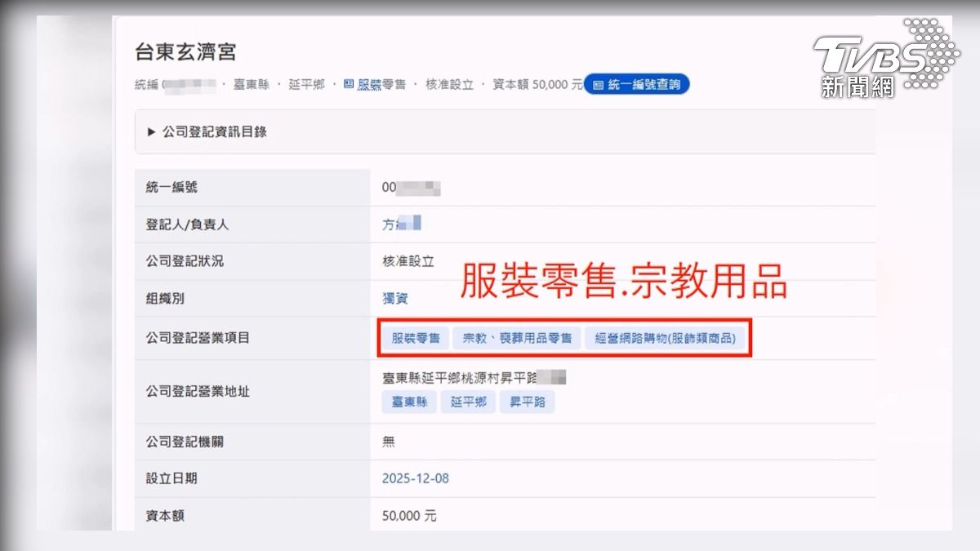
Task: Open the 獨資 organization type link
Action: point(394,299)
